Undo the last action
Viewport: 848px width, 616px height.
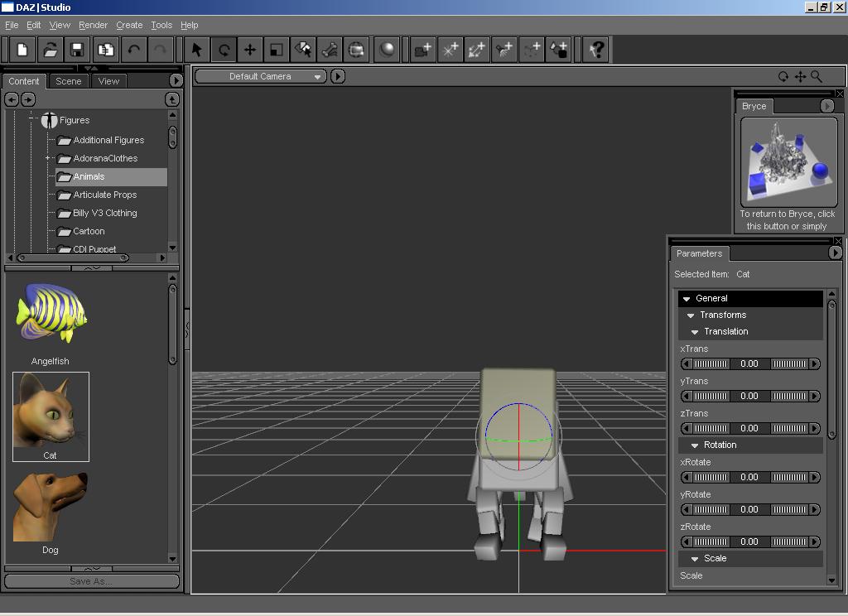(x=133, y=50)
